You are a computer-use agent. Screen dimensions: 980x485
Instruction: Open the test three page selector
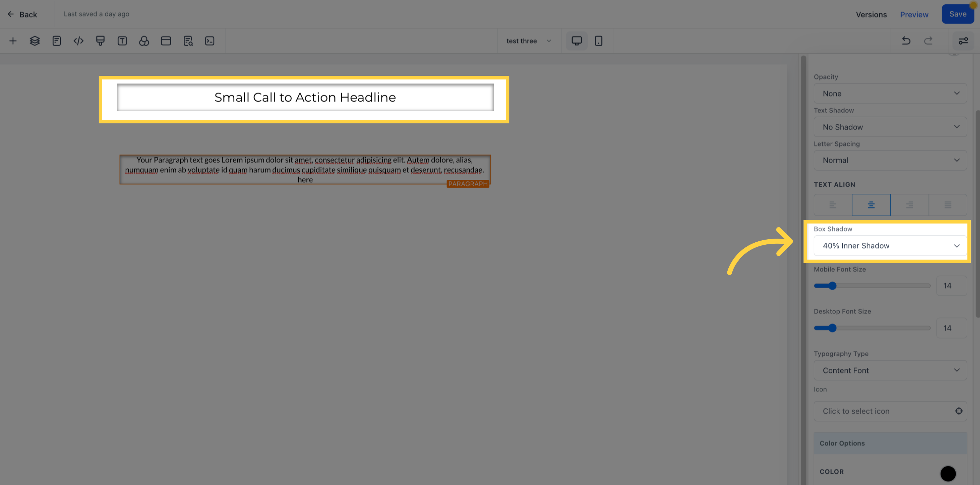click(528, 41)
